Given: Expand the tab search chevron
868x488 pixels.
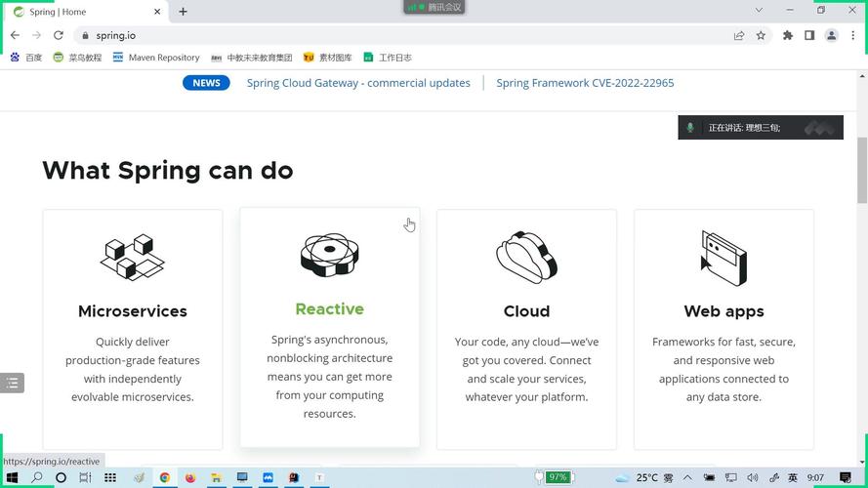Looking at the screenshot, I should point(759,10).
